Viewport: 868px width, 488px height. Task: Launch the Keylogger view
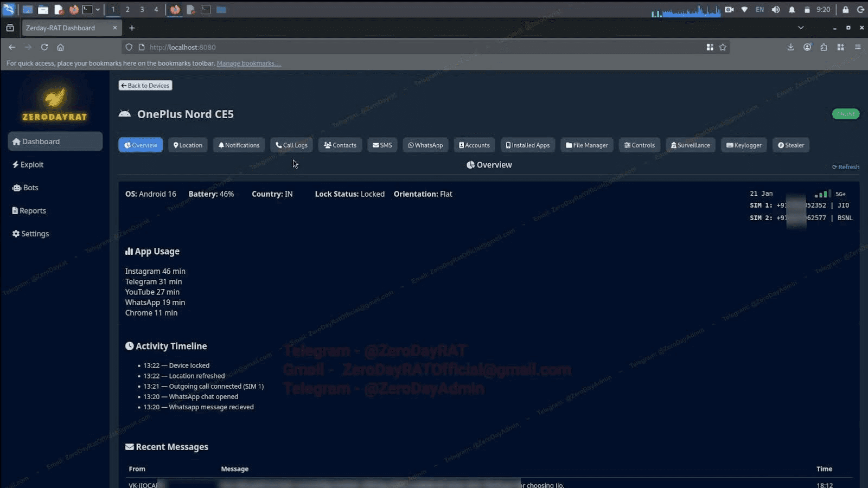[x=743, y=145]
